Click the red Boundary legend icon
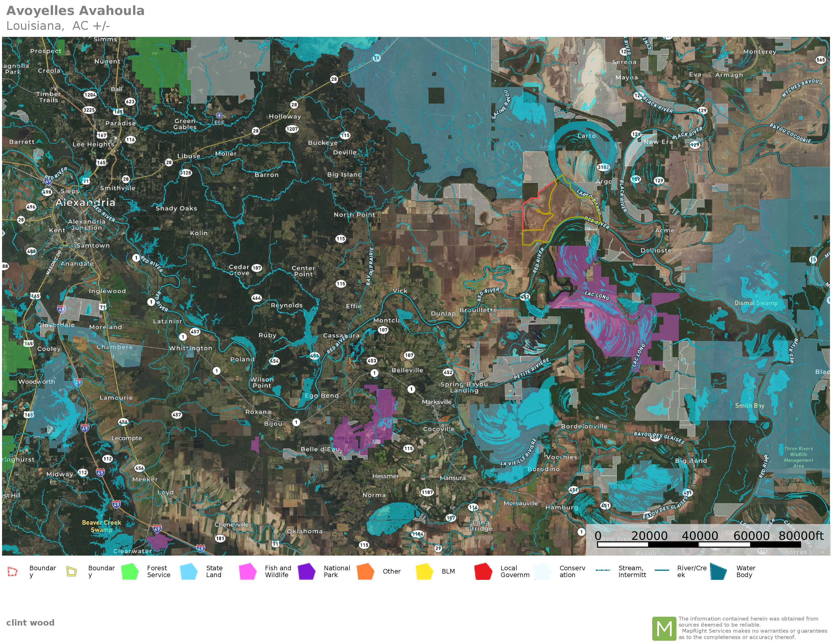833x644 pixels. [13, 572]
